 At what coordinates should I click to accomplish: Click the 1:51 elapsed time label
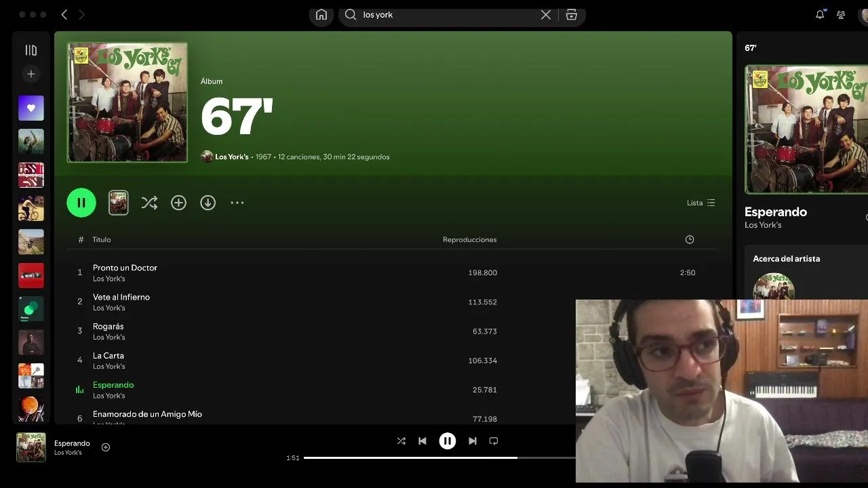(292, 458)
